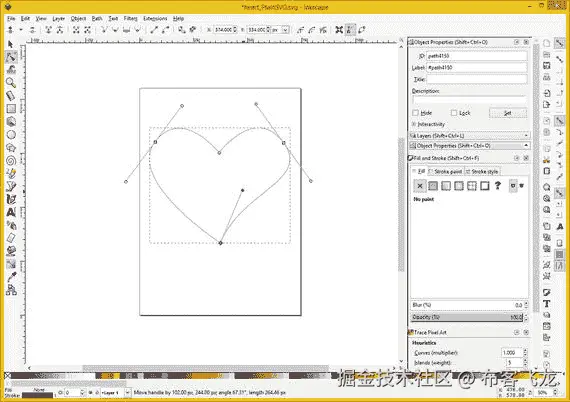Select the Rectangle tool
This screenshot has width=570, height=402.
coord(11,108)
